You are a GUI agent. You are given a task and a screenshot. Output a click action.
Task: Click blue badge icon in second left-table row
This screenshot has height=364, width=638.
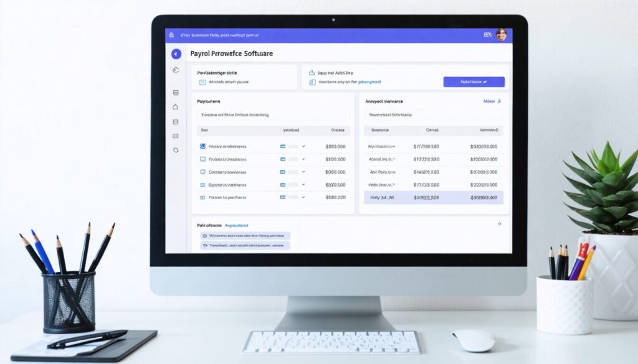(x=283, y=159)
